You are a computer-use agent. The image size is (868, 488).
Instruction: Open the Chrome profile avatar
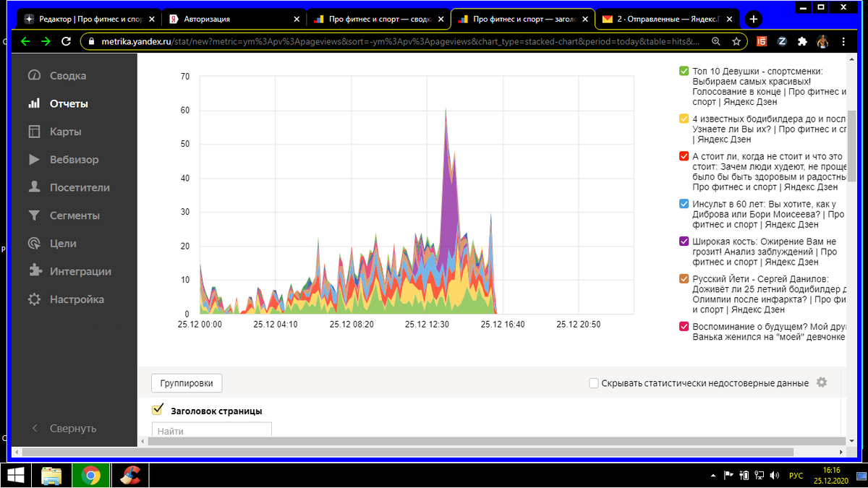point(823,42)
